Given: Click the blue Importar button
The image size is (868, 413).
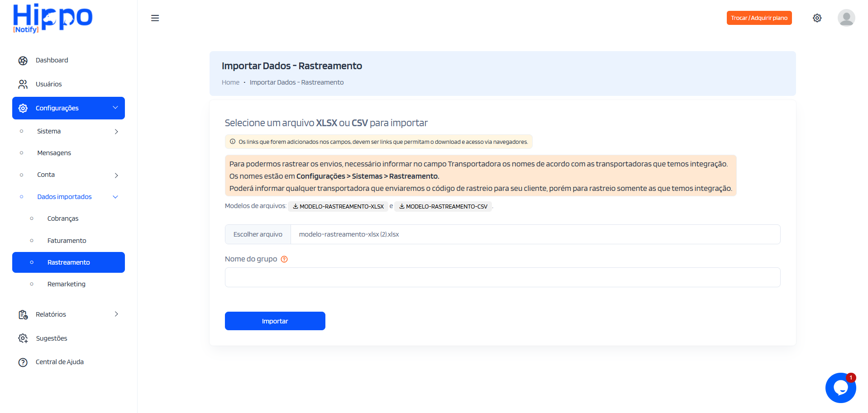Looking at the screenshot, I should coord(275,321).
